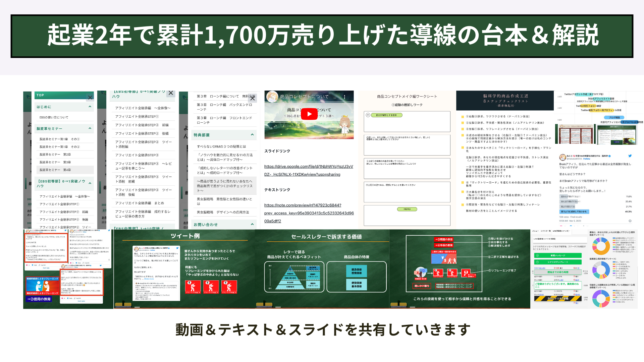Screen dimensions: 644x362
Task: Close the side menu with the TOP header
Action: tap(90, 98)
